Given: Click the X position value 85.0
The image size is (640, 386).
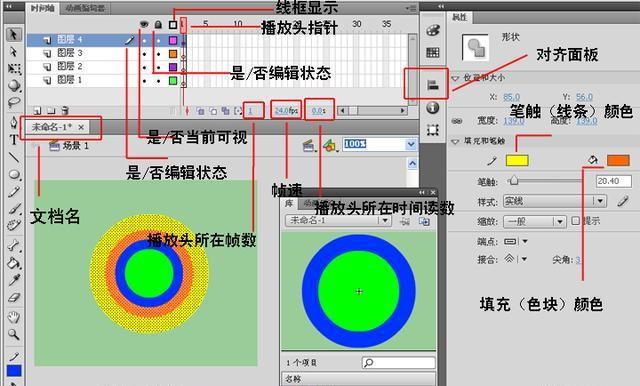Looking at the screenshot, I should tap(512, 97).
